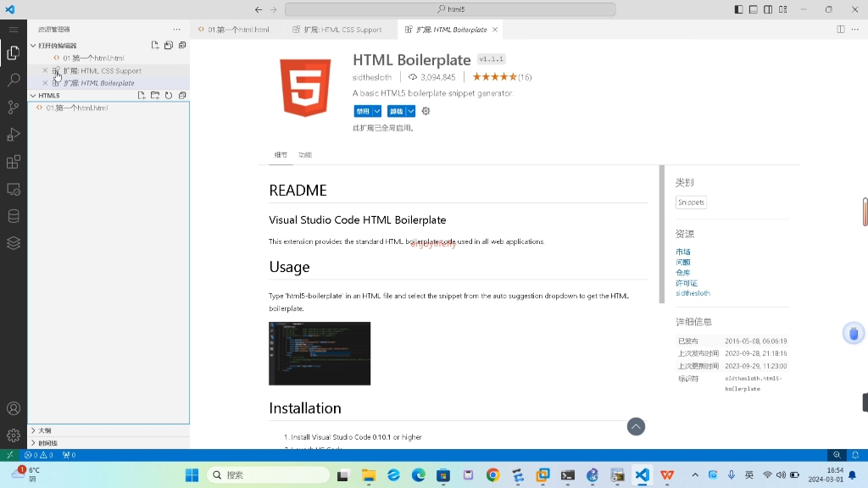Refresh the HTML5 explorer
868x488 pixels.
coord(168,95)
